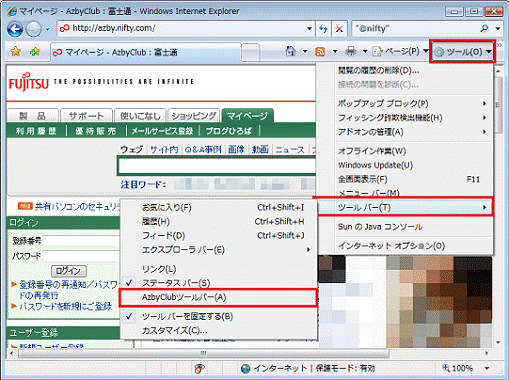The height and width of the screenshot is (380, 509).
Task: Click メールサービス登録 link
Action: (162, 131)
